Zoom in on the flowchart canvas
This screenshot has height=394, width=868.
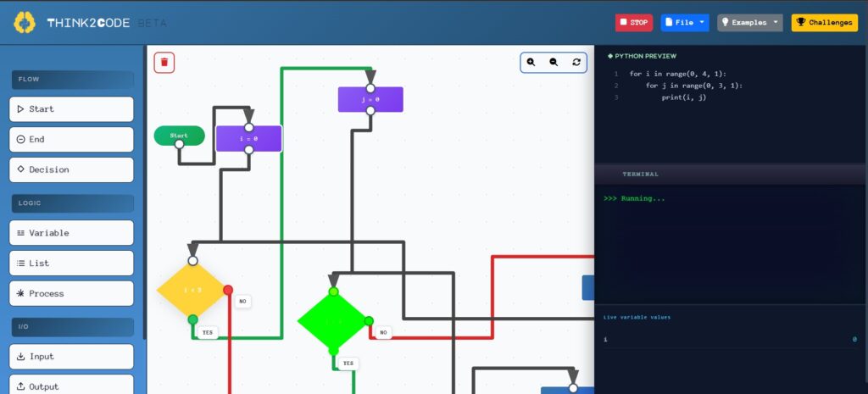pos(531,63)
